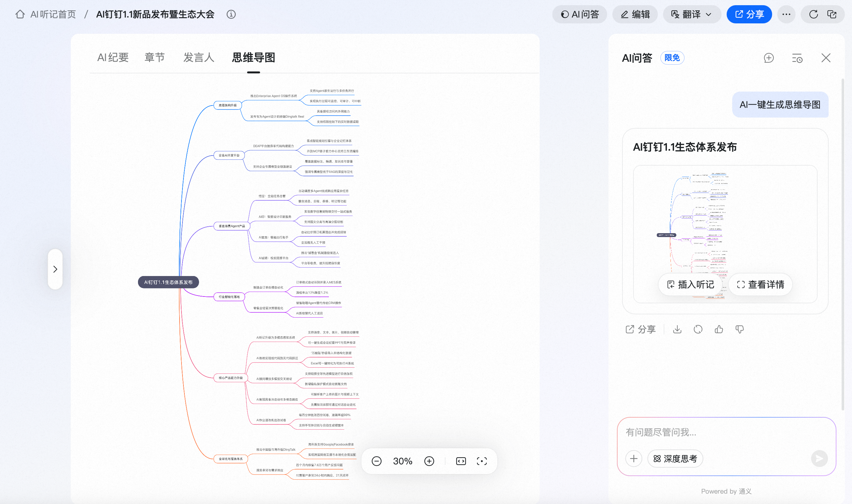Expand the collapsed left side panel arrow
Screen dimensions: 852x504
(55, 269)
